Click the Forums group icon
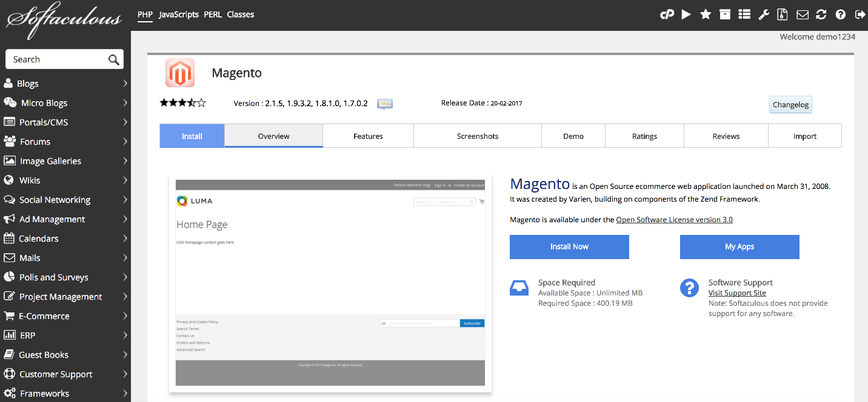The height and width of the screenshot is (402, 868). click(x=10, y=142)
